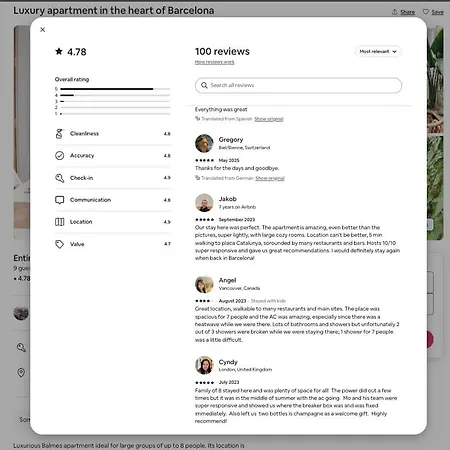Show original for Gregory's German review
The width and height of the screenshot is (450, 450).
click(270, 178)
